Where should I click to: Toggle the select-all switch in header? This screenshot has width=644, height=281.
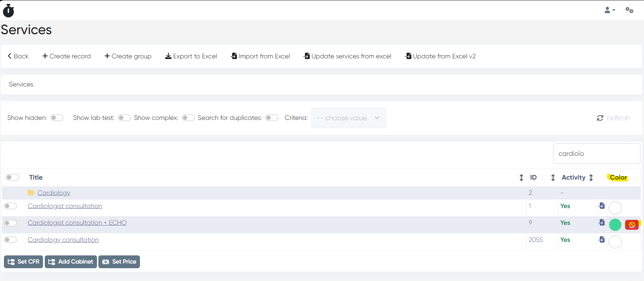tap(12, 177)
